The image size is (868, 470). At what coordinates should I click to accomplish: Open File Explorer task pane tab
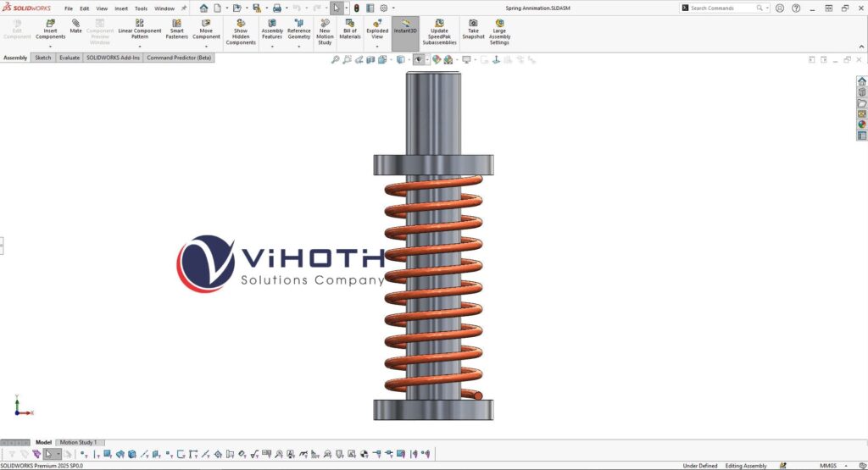click(x=862, y=103)
